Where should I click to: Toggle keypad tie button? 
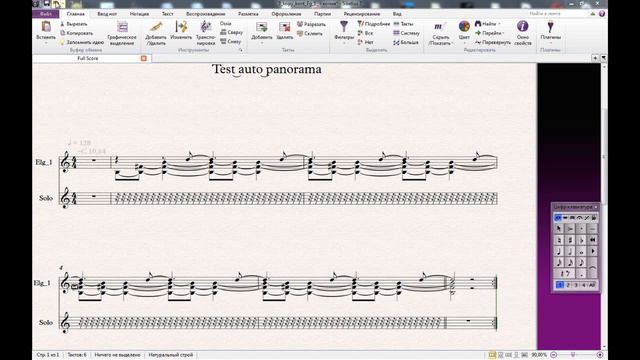tap(593, 268)
